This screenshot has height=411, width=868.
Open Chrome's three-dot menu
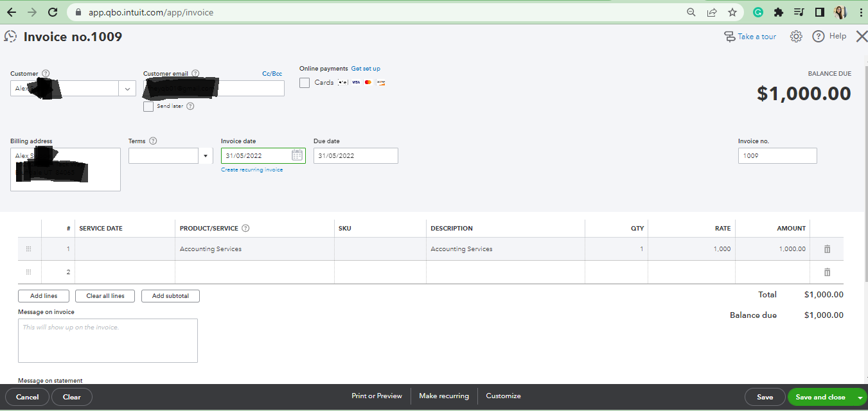860,12
